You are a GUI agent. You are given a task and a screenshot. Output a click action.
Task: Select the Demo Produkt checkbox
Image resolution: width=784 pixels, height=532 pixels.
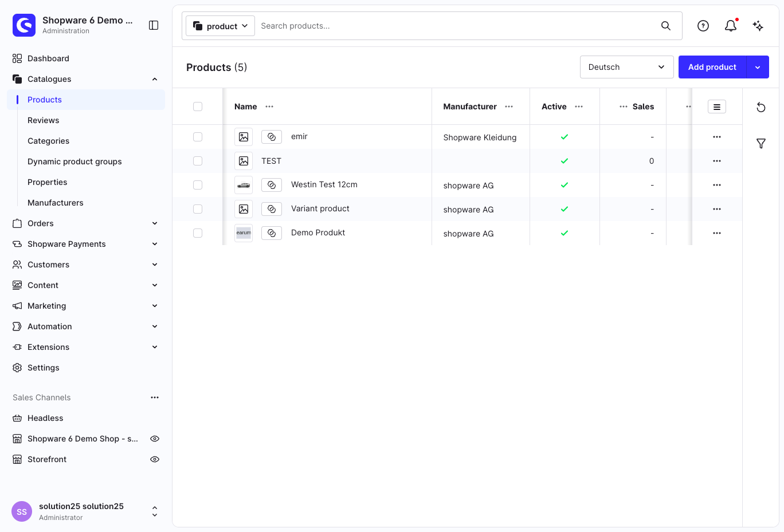pos(198,233)
